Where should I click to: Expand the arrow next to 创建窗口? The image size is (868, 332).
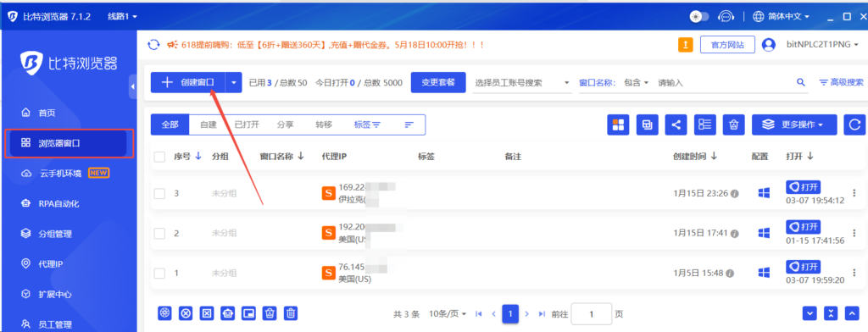pyautogui.click(x=234, y=82)
